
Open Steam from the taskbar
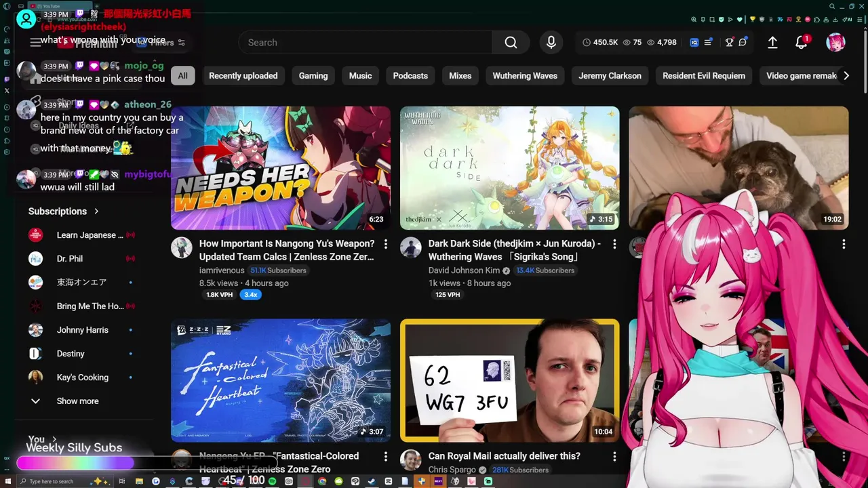click(372, 481)
